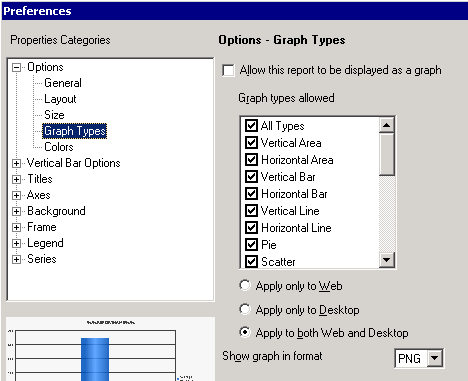Uncheck the Pie checkbox
Screen dimensions: 468x381
(x=251, y=245)
